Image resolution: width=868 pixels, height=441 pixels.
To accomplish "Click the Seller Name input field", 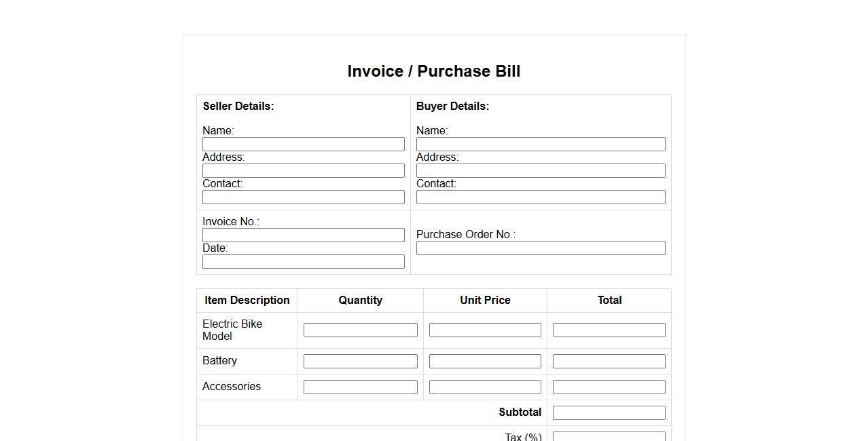I will (303, 144).
